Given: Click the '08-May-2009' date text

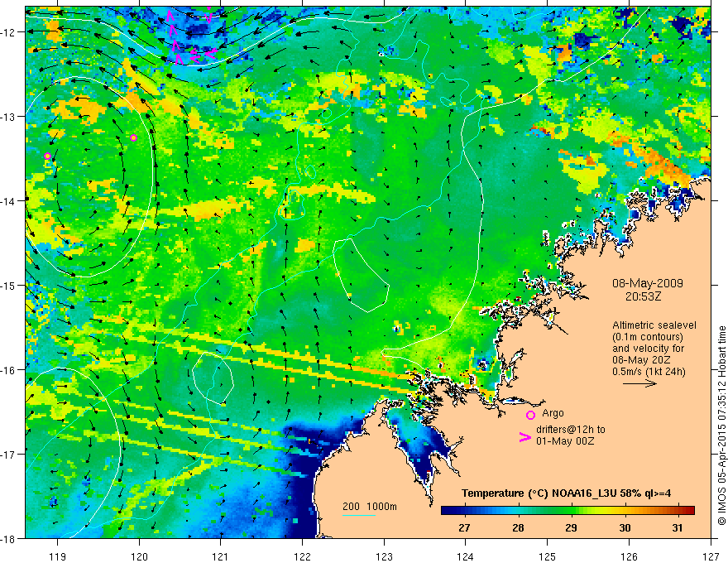Looking at the screenshot, I should pyautogui.click(x=647, y=283).
